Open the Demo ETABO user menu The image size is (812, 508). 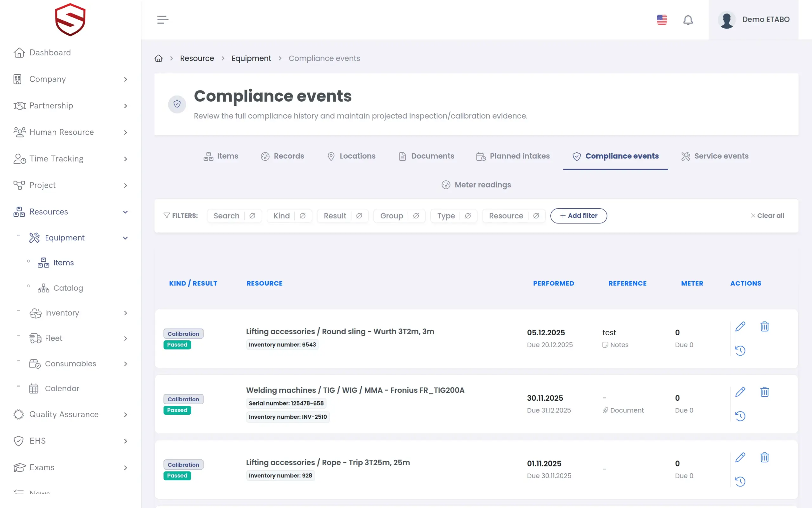(753, 19)
